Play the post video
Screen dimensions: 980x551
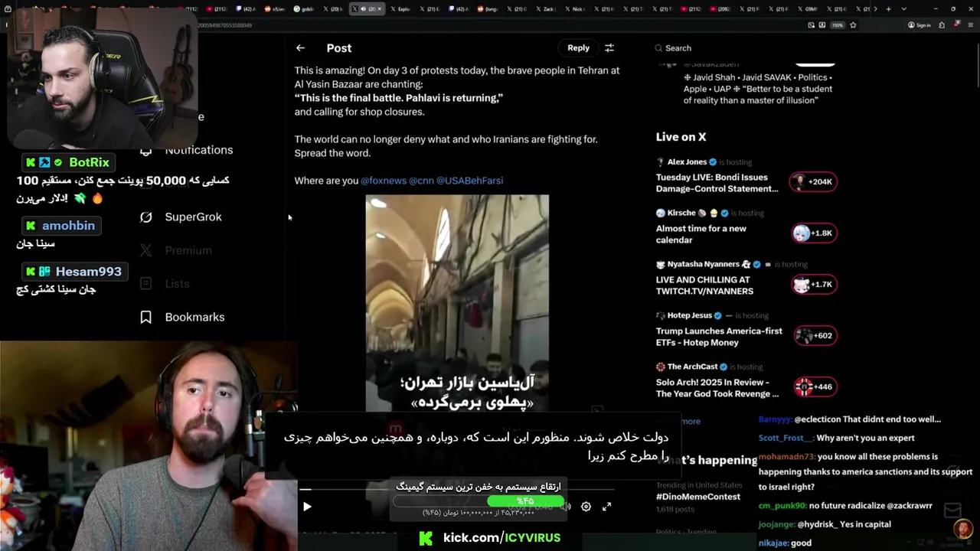(307, 507)
